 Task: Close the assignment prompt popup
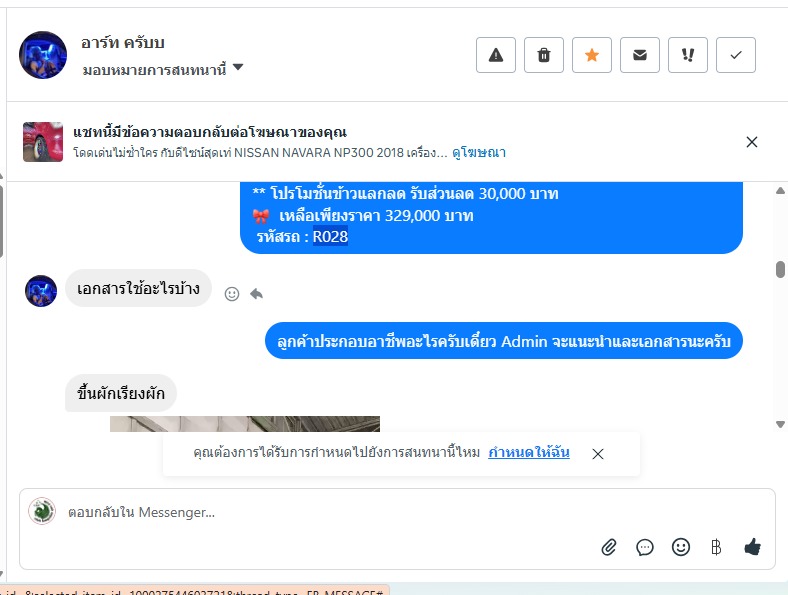click(x=598, y=454)
